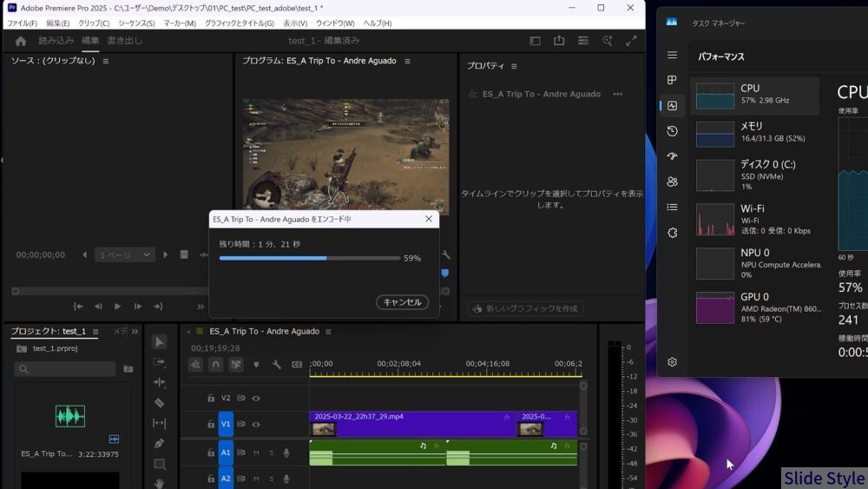The image size is (868, 489).
Task: Select 2025-03-22_22h37_29.mp4 clip on V1
Action: pos(411,424)
